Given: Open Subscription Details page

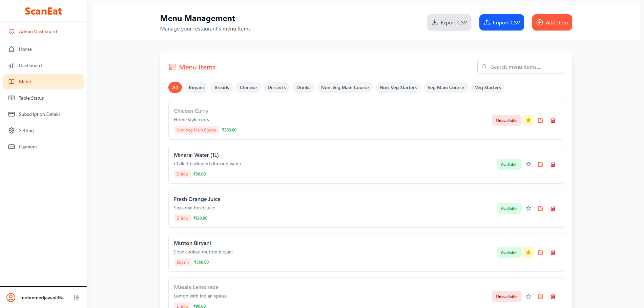Looking at the screenshot, I should 43,114.
